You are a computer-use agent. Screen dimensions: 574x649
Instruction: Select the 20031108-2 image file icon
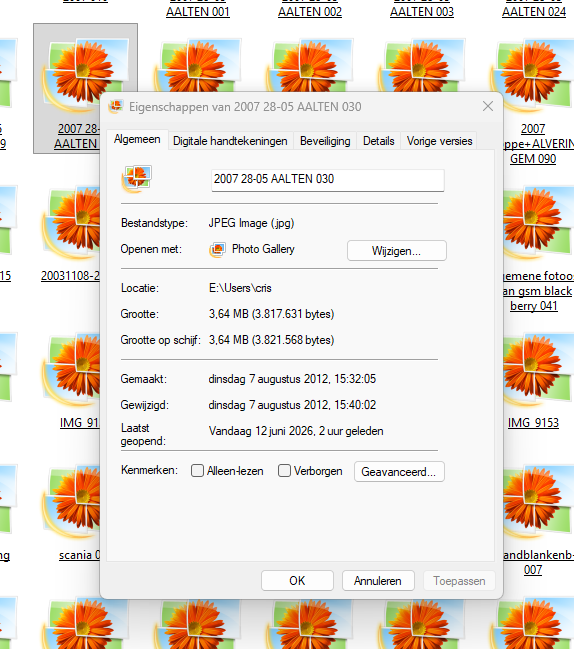[x=71, y=224]
